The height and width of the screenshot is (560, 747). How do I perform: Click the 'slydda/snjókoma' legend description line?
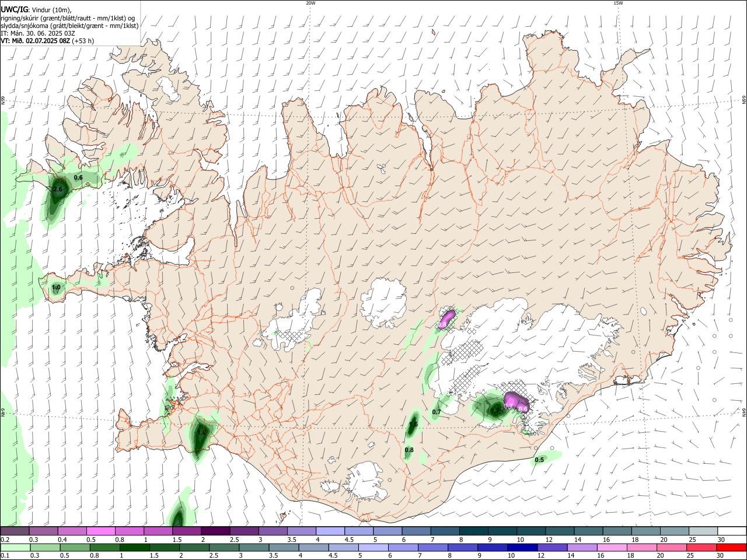[x=69, y=26]
